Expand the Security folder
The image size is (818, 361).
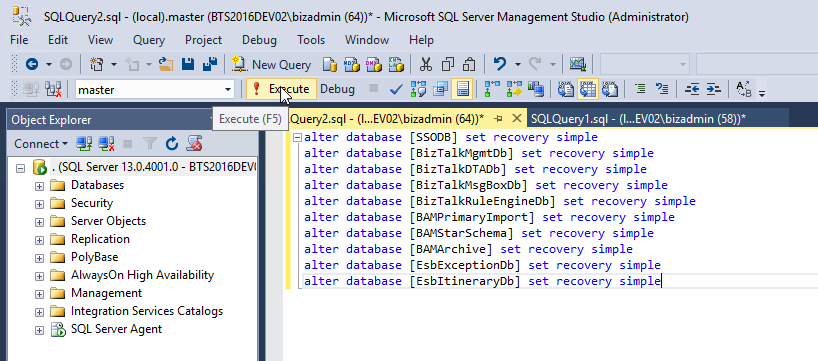pyautogui.click(x=39, y=204)
